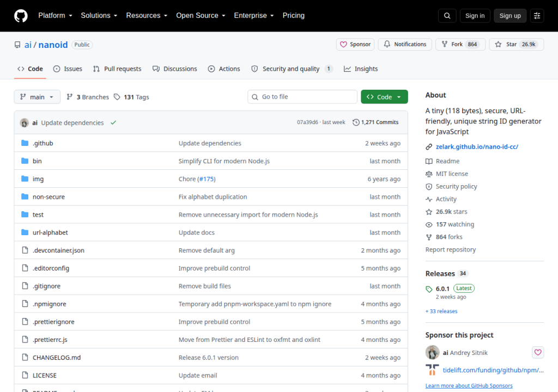Expand the Platform menu
The height and width of the screenshot is (392, 558).
click(55, 16)
